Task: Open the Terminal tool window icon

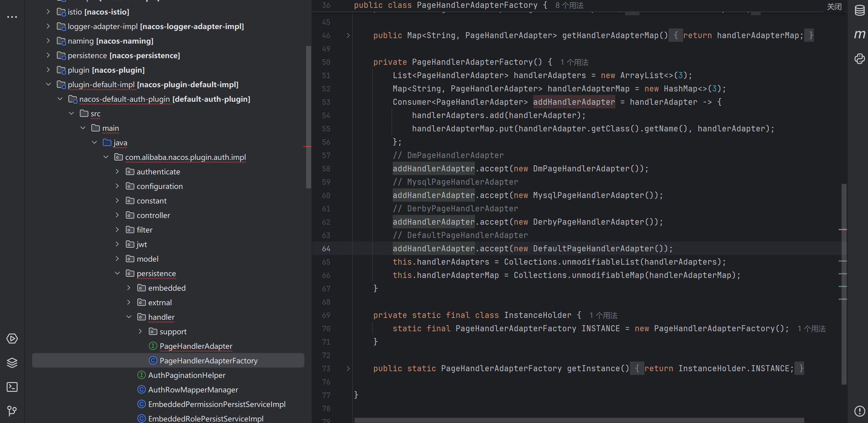Action: [12, 387]
